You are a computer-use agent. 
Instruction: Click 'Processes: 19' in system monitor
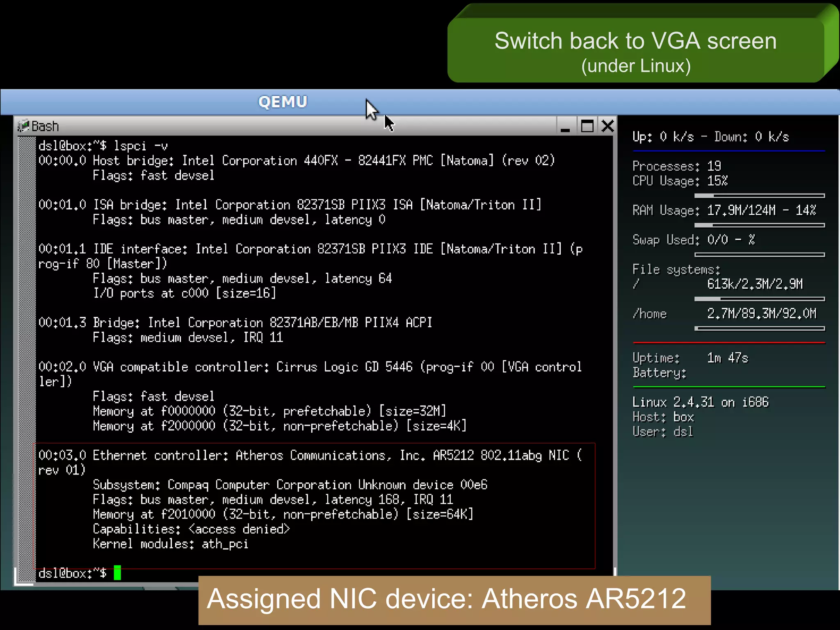click(677, 166)
